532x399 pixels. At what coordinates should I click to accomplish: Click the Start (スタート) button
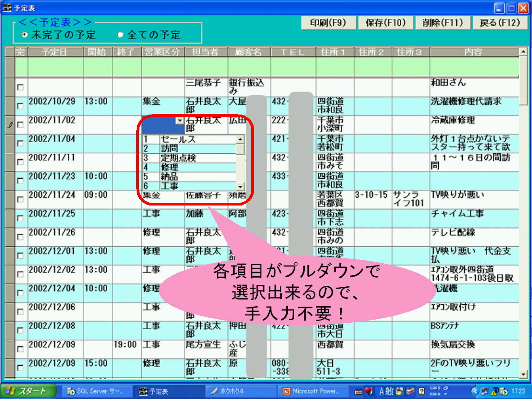point(27,392)
